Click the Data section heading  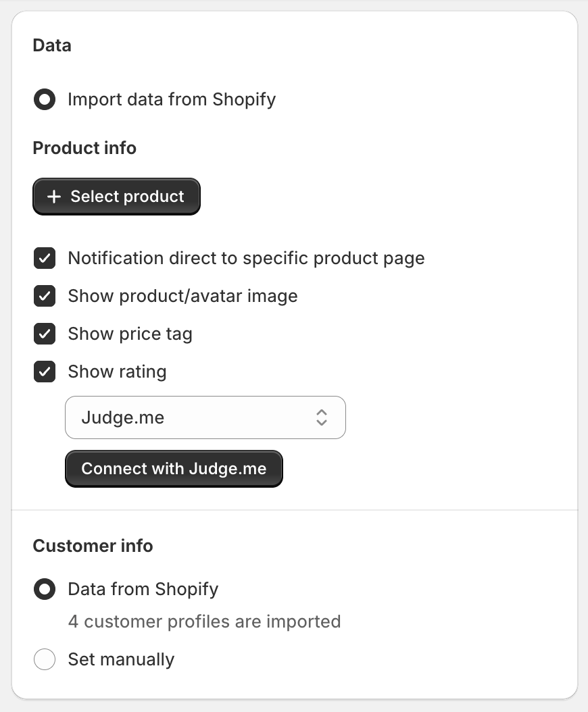52,46
